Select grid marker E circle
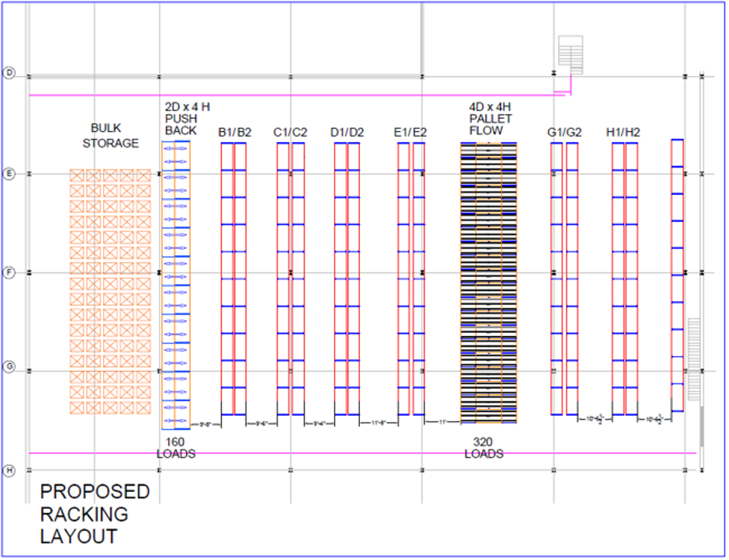This screenshot has width=729, height=560. [9, 174]
